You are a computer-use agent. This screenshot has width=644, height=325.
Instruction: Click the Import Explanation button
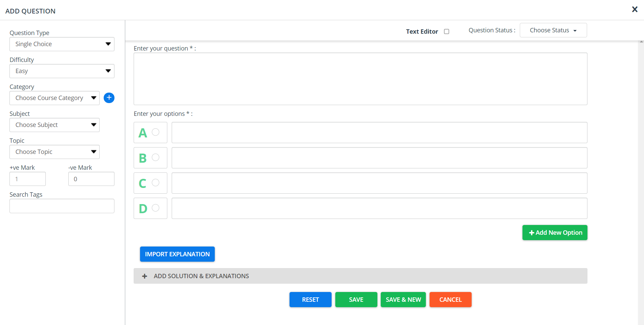tap(177, 254)
